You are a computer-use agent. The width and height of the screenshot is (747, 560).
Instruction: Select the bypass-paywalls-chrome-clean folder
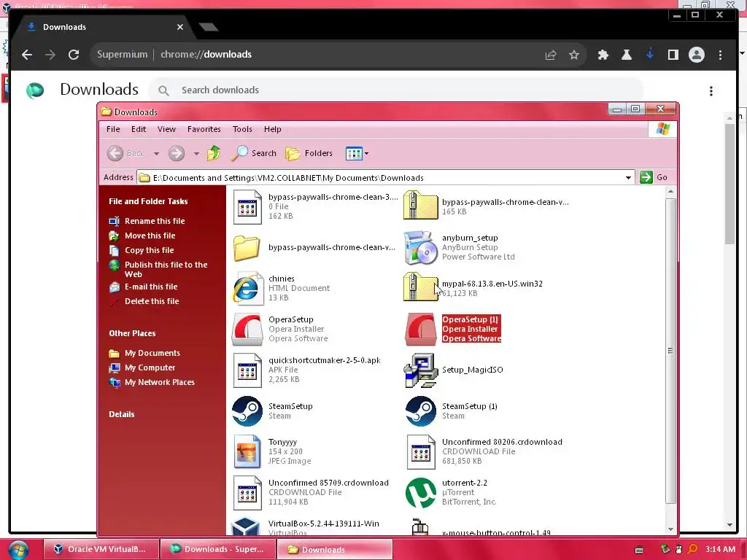pyautogui.click(x=247, y=248)
